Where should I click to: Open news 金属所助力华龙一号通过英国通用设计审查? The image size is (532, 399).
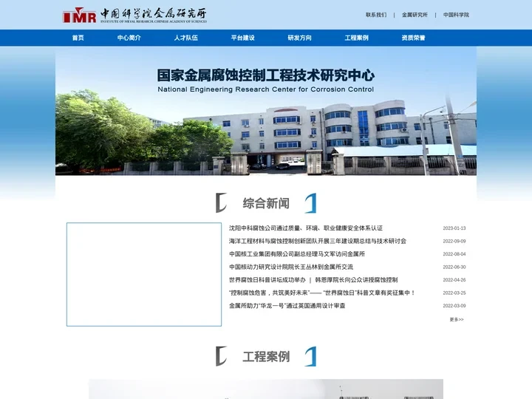click(x=287, y=306)
